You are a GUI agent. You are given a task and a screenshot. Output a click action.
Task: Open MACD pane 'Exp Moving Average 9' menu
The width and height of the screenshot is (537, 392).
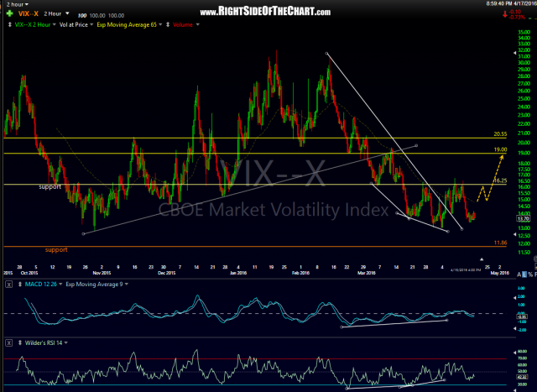click(97, 285)
